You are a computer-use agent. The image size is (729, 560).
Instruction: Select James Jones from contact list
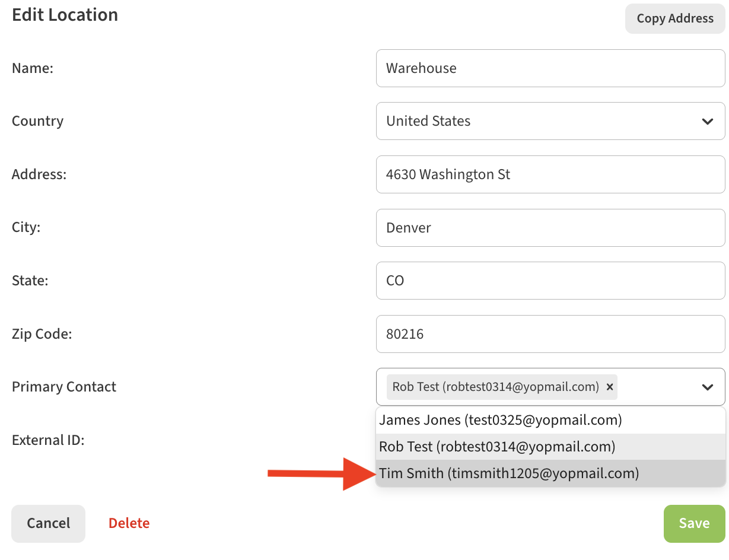(x=500, y=420)
